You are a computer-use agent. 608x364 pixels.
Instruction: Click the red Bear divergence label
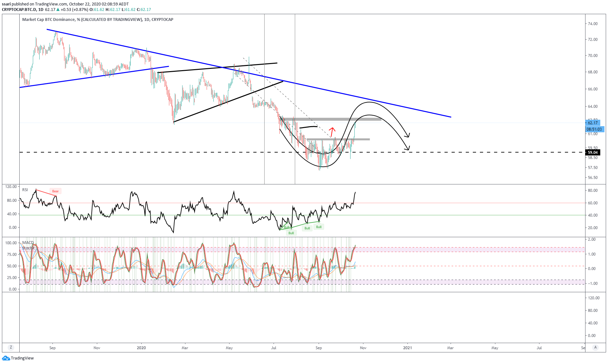tap(55, 191)
